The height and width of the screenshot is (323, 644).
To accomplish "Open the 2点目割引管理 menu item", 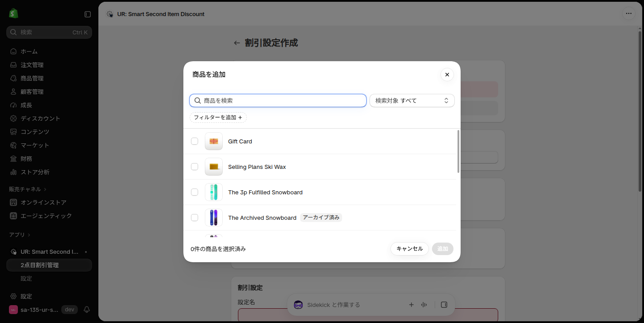I will [49, 265].
